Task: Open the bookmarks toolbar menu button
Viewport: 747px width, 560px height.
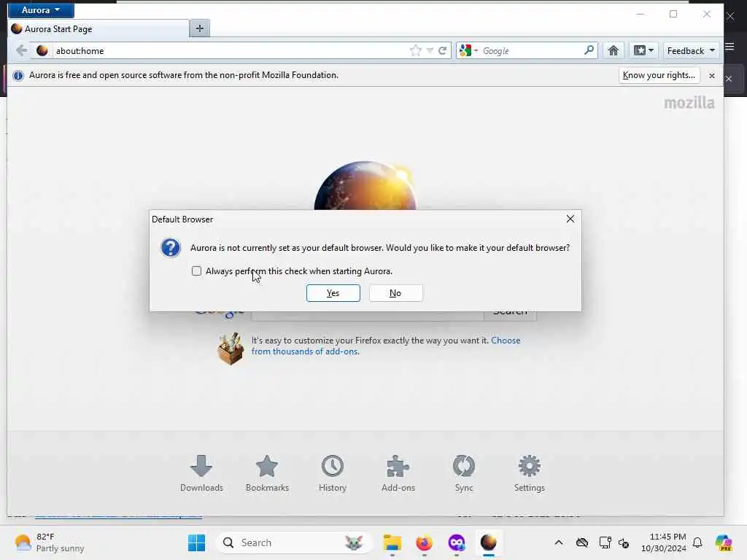Action: tap(643, 50)
